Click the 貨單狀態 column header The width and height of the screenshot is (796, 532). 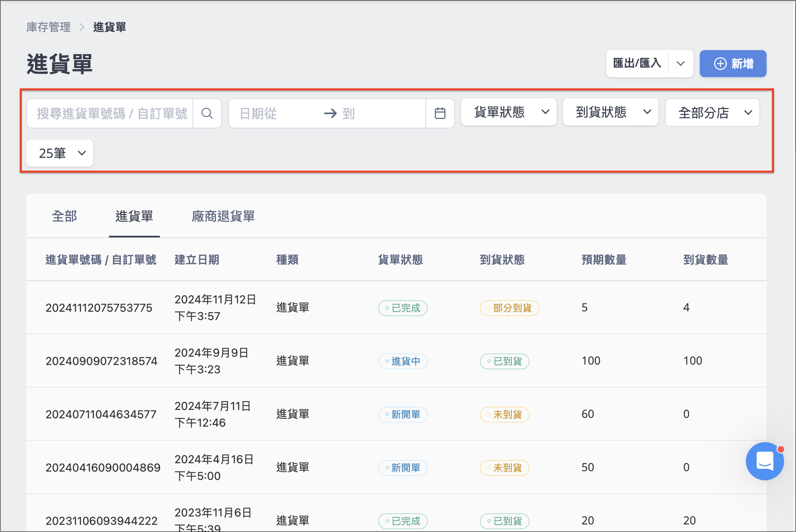(x=400, y=260)
